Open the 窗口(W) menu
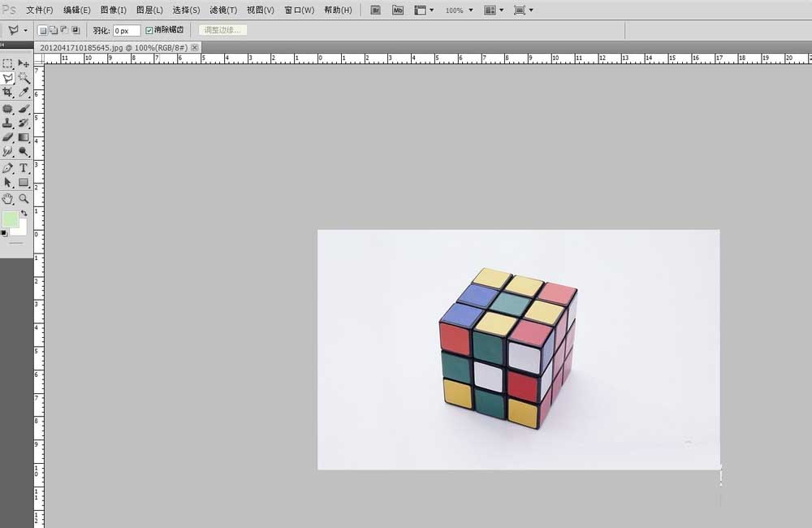The height and width of the screenshot is (528, 812). [300, 10]
